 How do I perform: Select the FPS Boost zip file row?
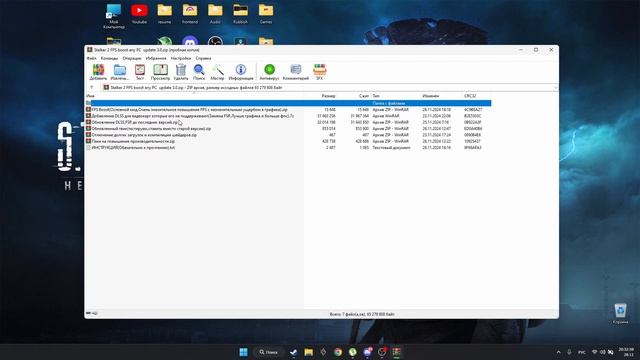(x=288, y=110)
